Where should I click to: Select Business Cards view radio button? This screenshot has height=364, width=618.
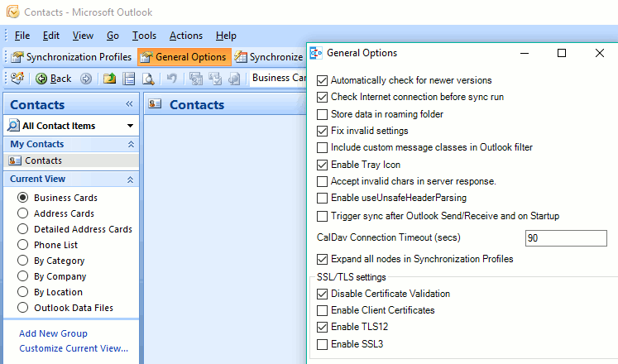tap(23, 198)
